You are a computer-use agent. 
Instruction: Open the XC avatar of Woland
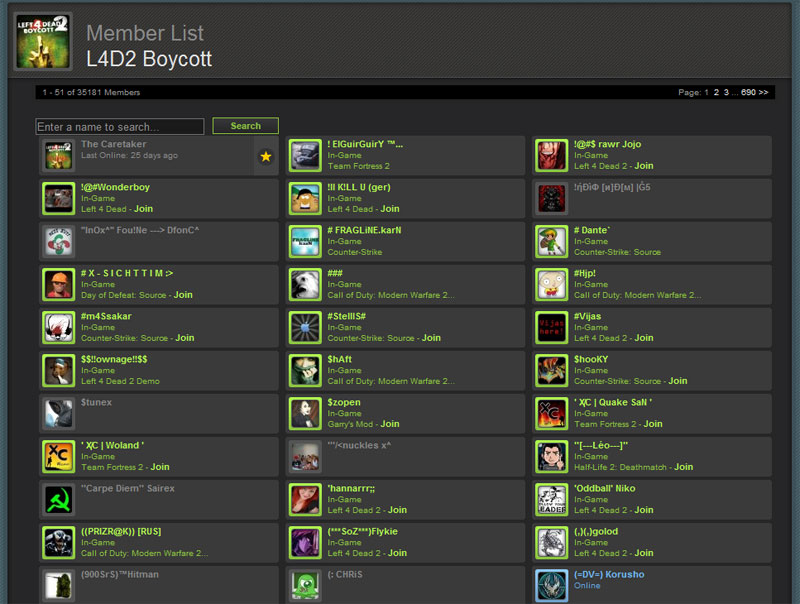tap(59, 457)
